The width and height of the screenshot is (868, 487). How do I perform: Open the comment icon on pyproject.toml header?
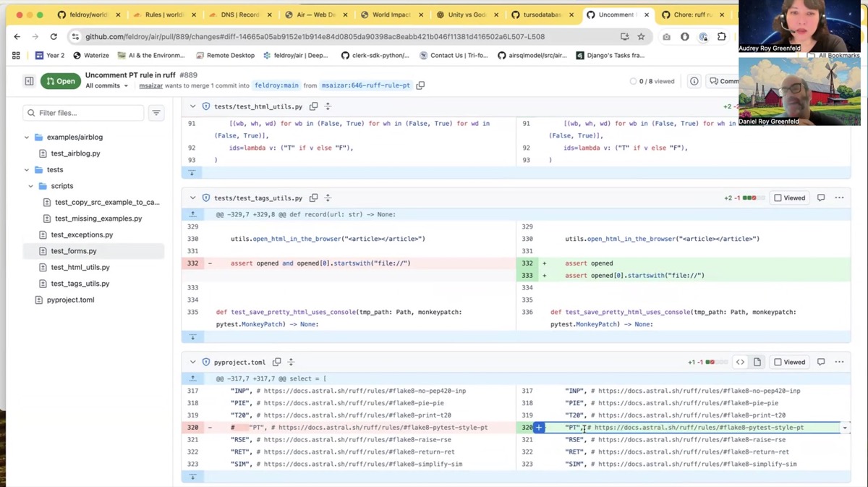click(x=820, y=362)
